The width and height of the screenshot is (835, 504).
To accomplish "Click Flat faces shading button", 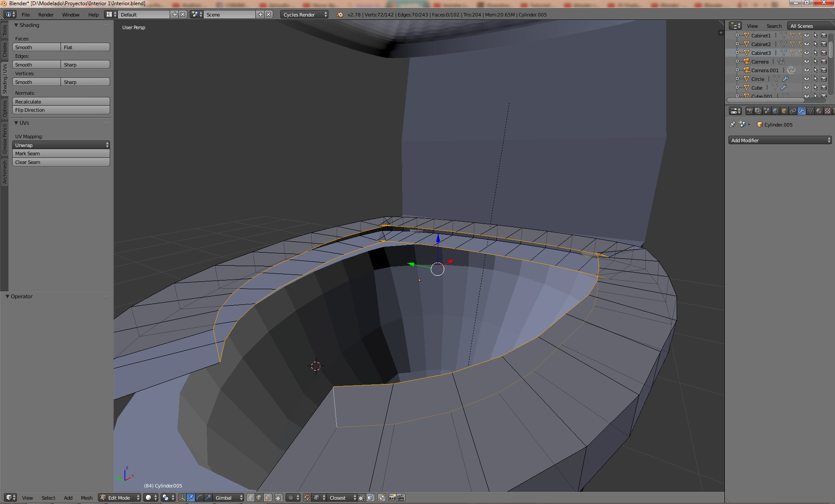I will coord(85,47).
